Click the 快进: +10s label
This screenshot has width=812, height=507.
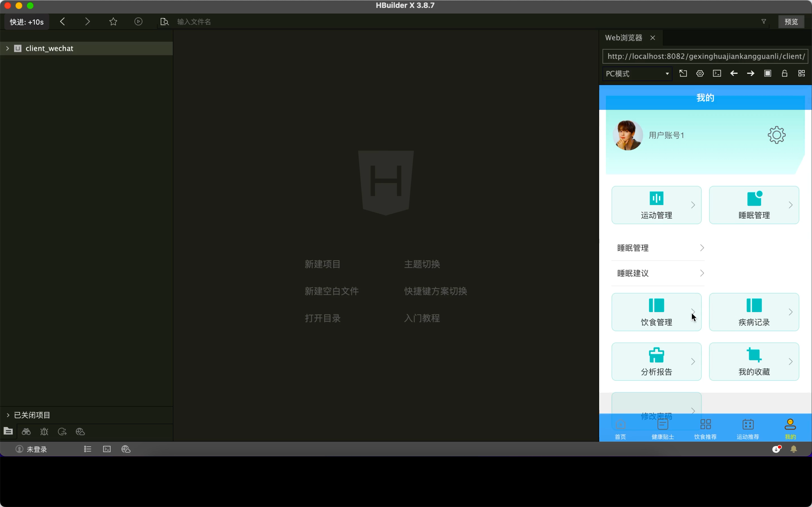[27, 22]
